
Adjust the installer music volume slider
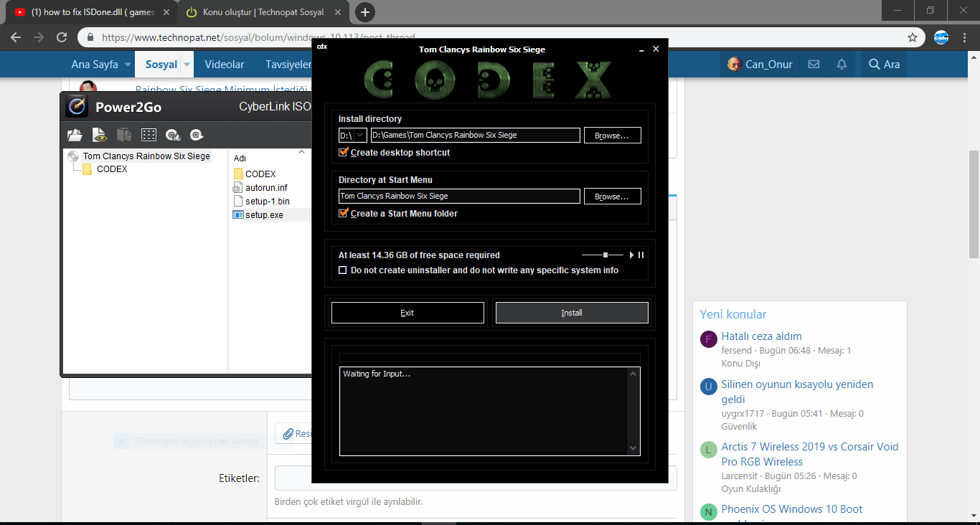point(603,255)
